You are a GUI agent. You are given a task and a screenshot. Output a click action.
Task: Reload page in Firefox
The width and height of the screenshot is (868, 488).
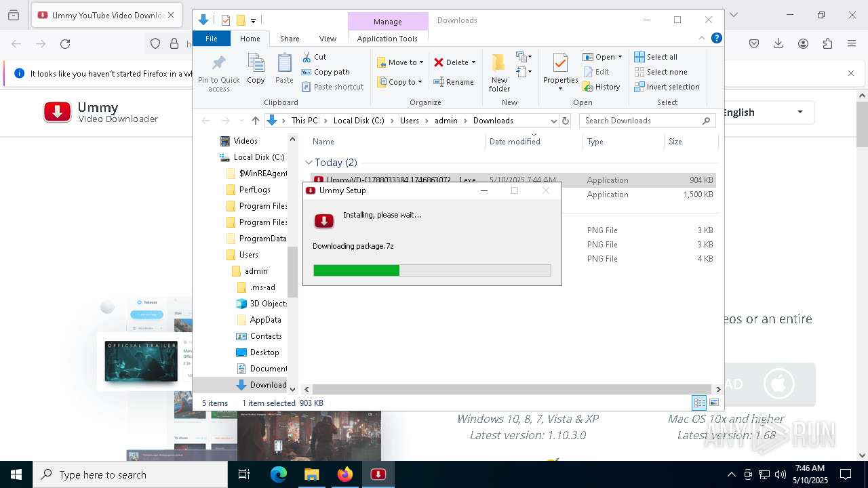pos(65,44)
